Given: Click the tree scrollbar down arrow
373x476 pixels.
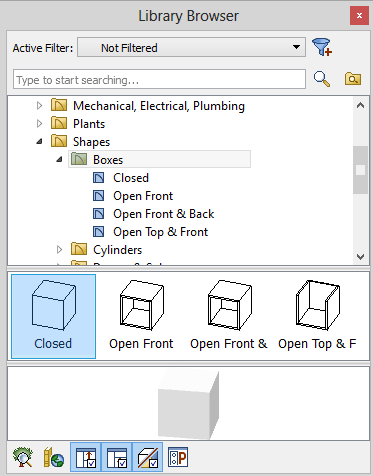Looking at the screenshot, I should point(360,256).
